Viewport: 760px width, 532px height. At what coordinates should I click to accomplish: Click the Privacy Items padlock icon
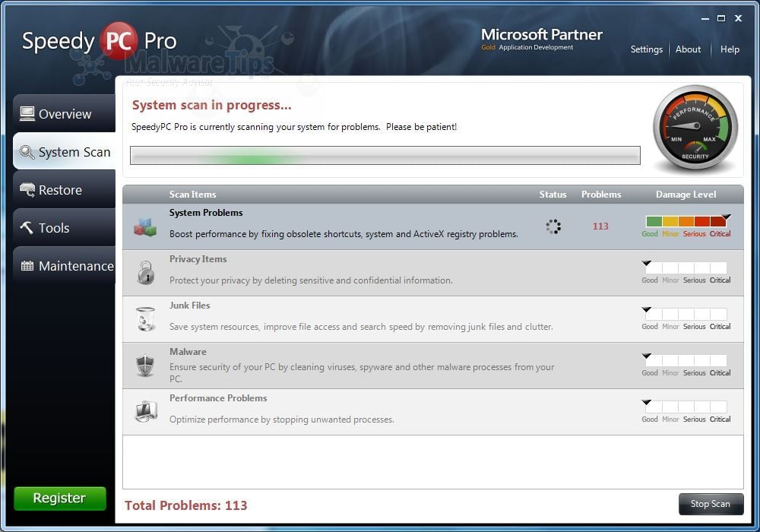point(145,273)
